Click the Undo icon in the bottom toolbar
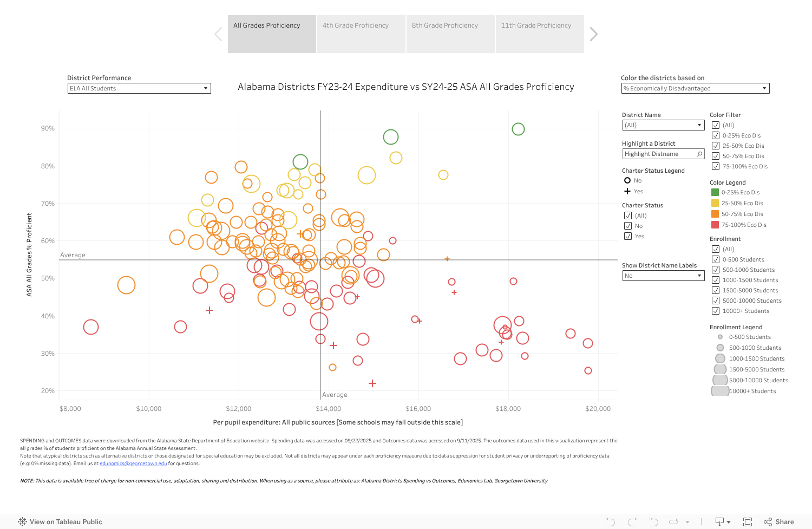This screenshot has height=529, width=812. (611, 521)
